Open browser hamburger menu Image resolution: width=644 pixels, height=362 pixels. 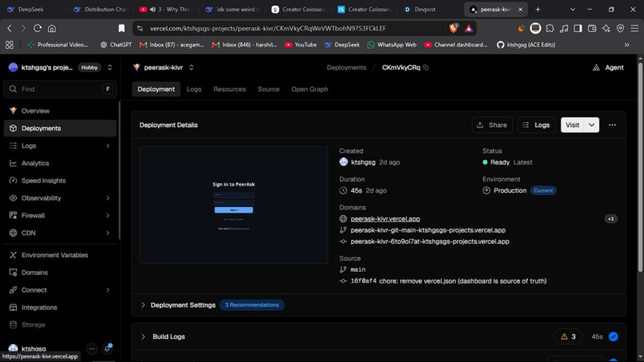[634, 28]
